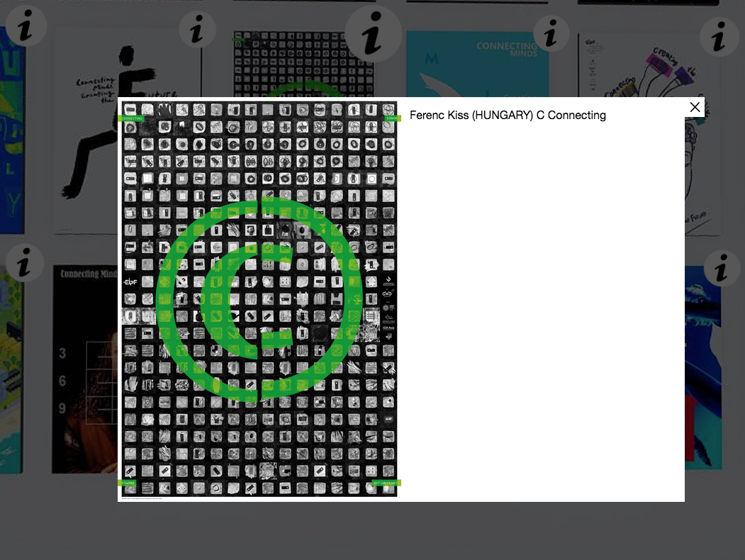Open info icon at the far top-left poster

pyautogui.click(x=26, y=27)
